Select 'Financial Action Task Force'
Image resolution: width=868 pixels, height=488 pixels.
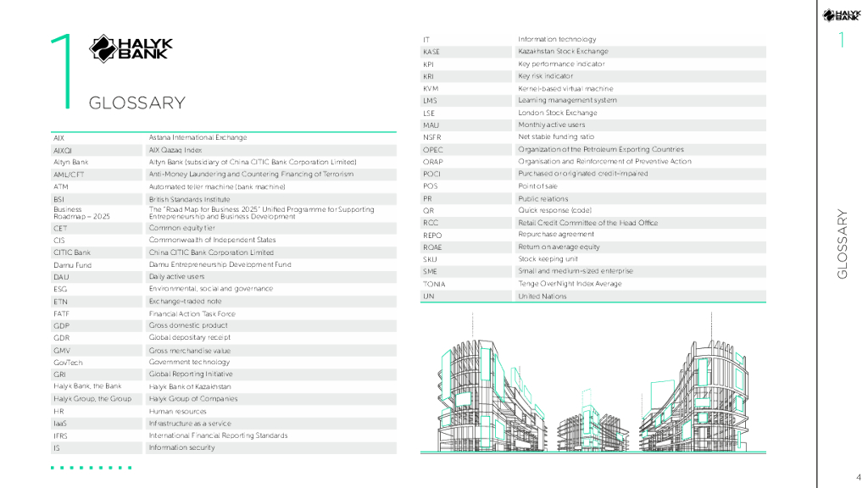click(192, 313)
